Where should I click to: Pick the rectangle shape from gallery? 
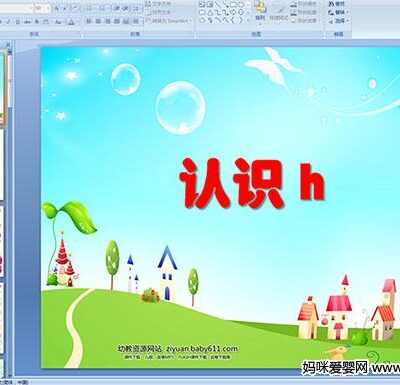(x=233, y=5)
